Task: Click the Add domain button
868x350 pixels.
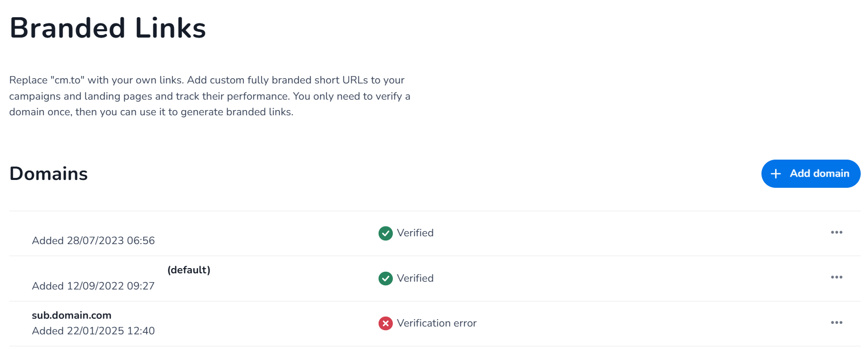Action: click(x=811, y=174)
